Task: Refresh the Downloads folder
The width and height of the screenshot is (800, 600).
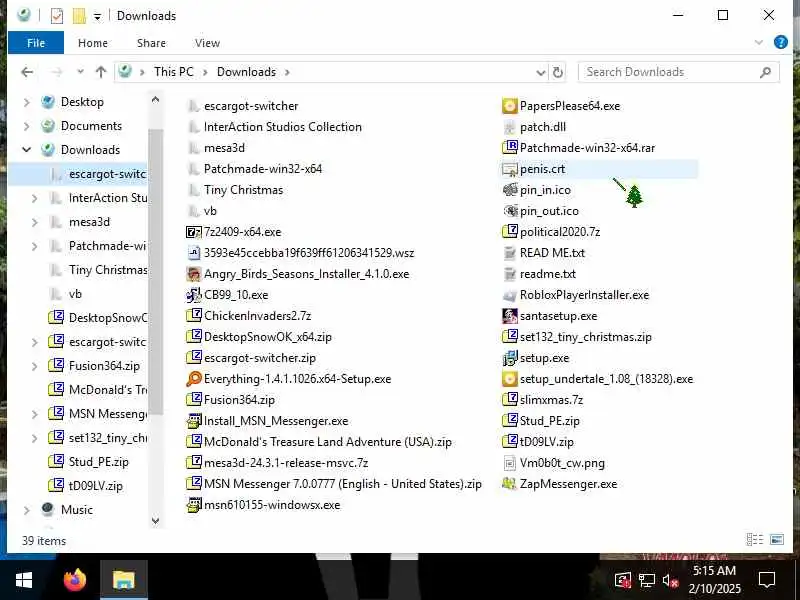Action: (558, 72)
